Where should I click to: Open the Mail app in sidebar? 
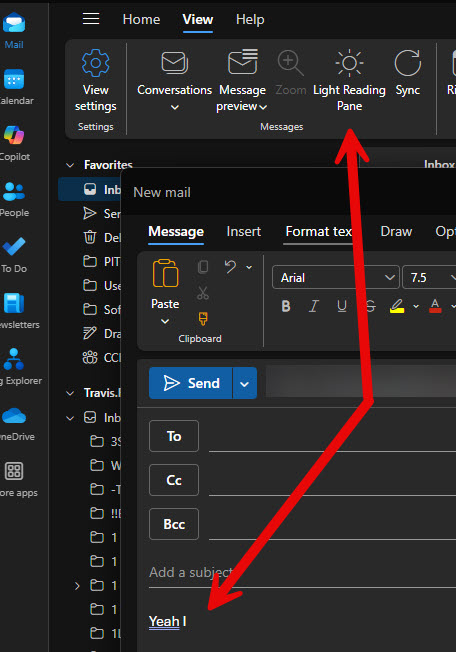point(14,30)
